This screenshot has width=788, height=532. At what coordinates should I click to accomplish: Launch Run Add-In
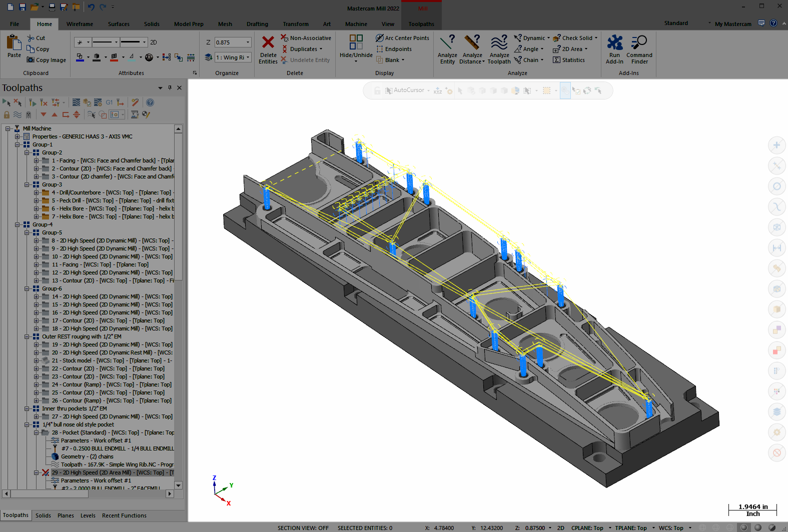tap(614, 49)
